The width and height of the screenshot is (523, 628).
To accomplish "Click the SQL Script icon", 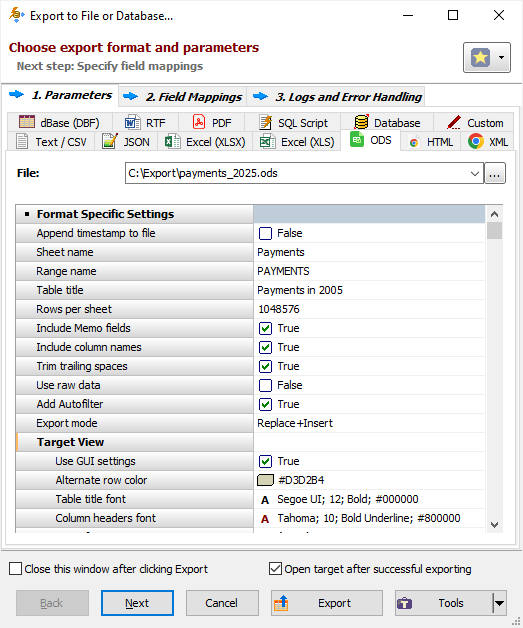I will click(265, 122).
